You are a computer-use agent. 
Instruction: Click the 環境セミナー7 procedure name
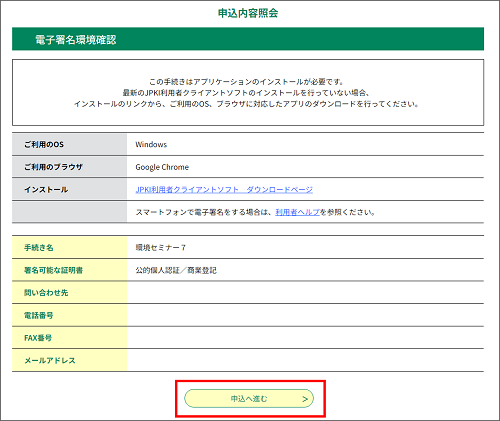(x=160, y=248)
